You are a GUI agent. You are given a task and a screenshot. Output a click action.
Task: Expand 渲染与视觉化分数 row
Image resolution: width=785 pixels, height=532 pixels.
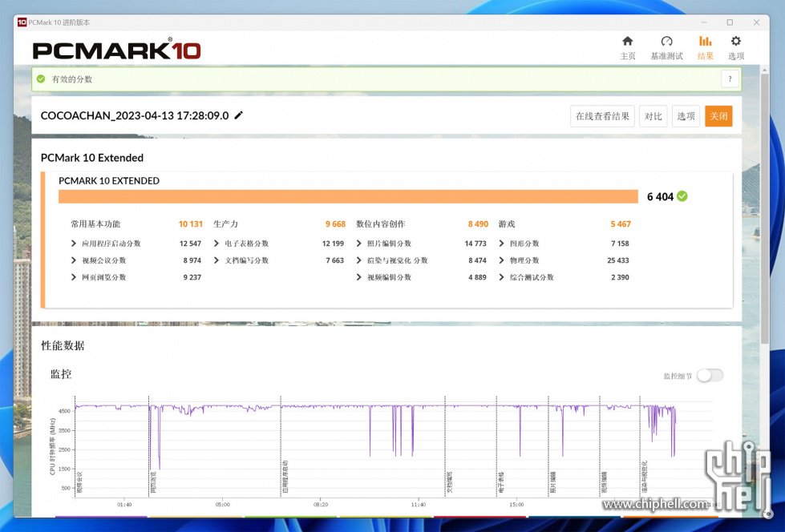pos(359,260)
